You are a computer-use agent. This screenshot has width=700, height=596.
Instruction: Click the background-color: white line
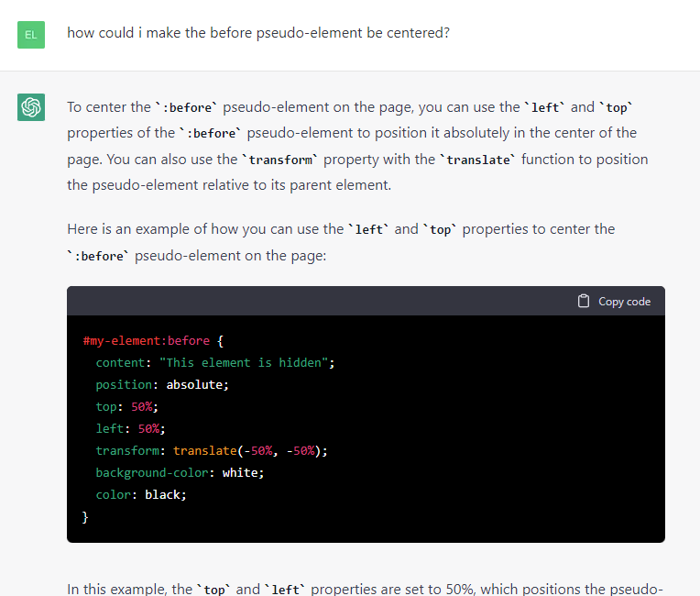180,473
